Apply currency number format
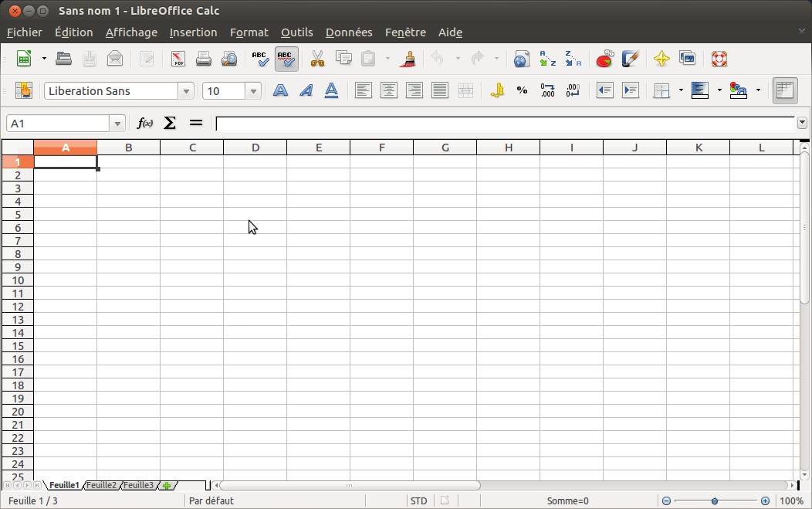The width and height of the screenshot is (812, 509). tap(497, 90)
